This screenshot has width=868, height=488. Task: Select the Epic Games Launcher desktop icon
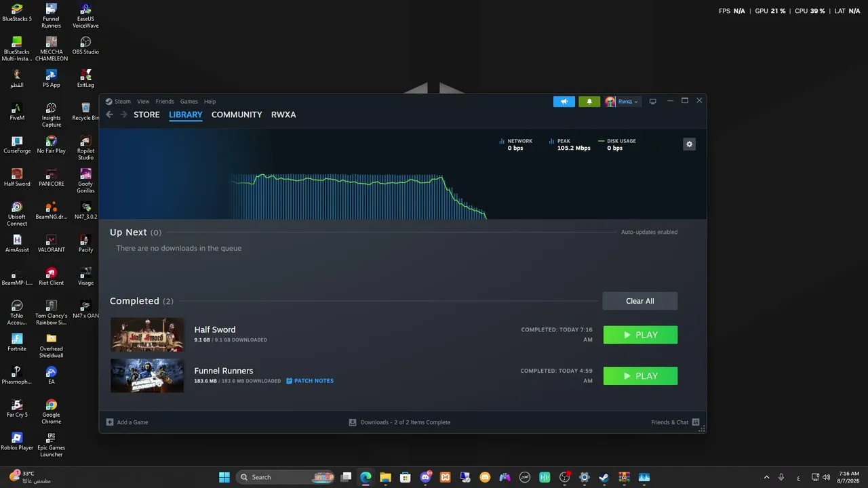pos(52,445)
